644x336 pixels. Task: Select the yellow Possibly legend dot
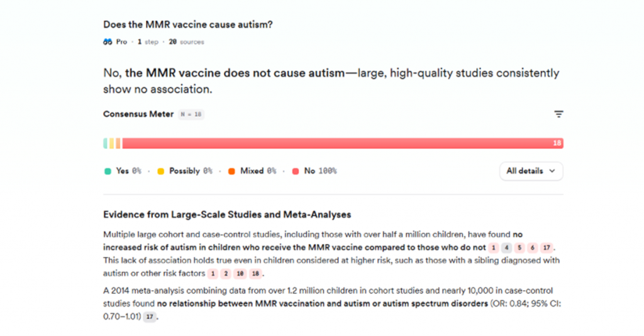click(160, 171)
